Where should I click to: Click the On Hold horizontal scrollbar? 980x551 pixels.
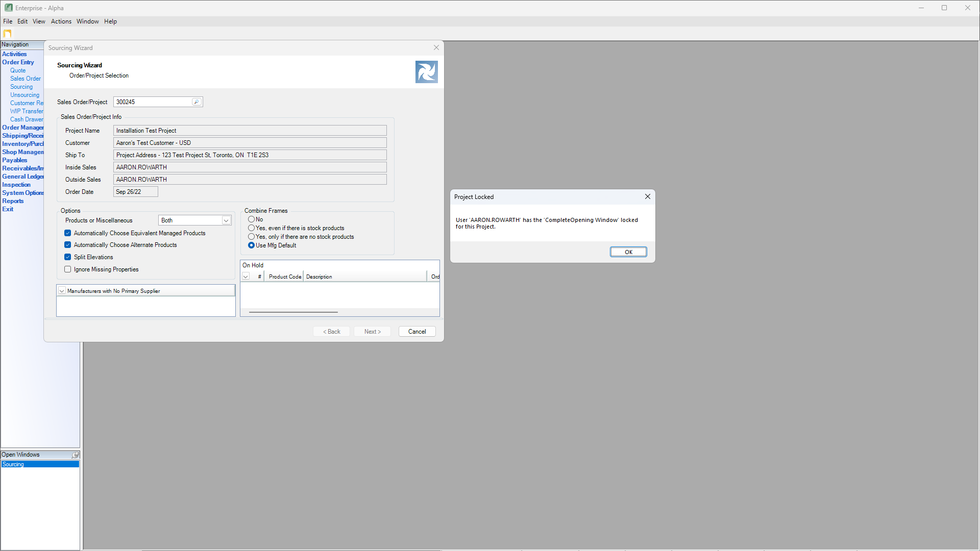click(x=293, y=312)
